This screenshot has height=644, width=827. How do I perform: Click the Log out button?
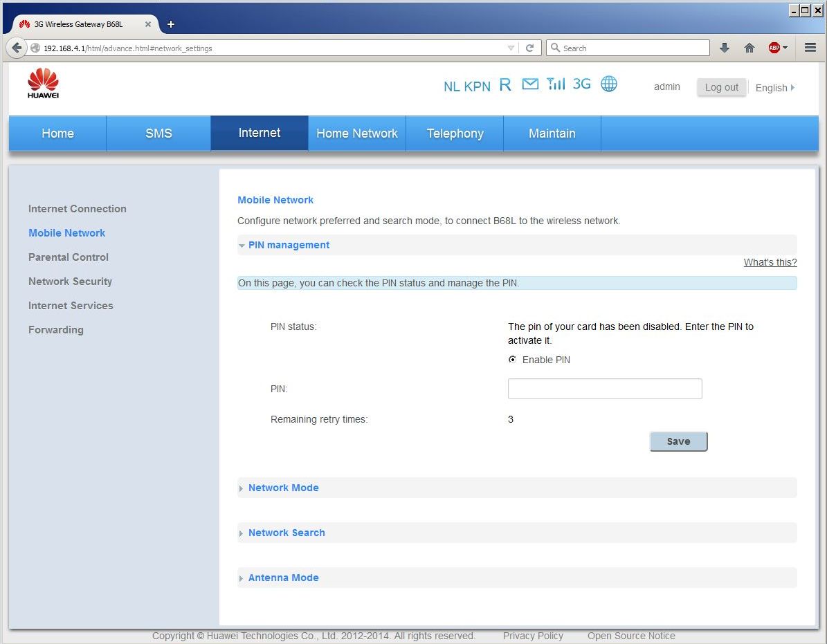click(x=722, y=87)
